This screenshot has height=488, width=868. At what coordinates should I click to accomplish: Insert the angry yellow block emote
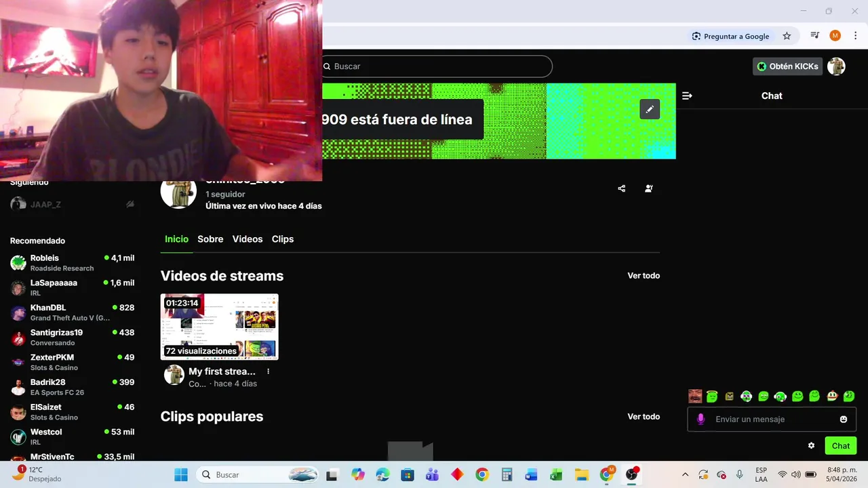tap(729, 396)
